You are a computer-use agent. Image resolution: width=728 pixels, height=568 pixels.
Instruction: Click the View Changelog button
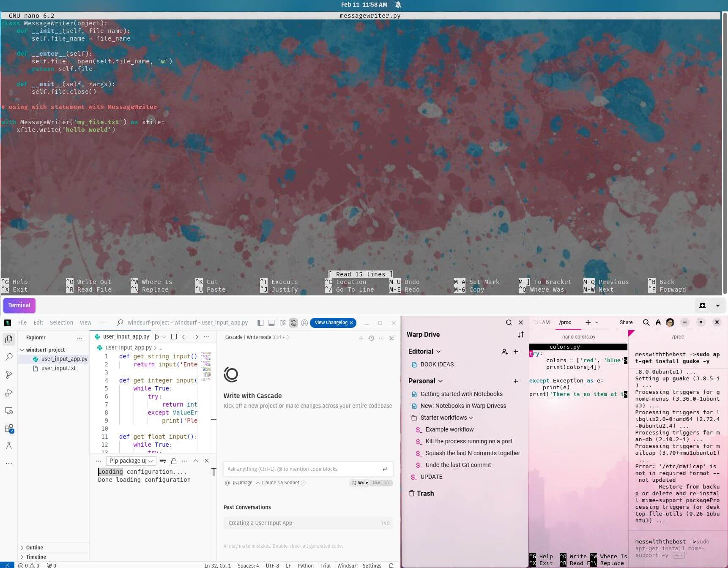pos(331,322)
